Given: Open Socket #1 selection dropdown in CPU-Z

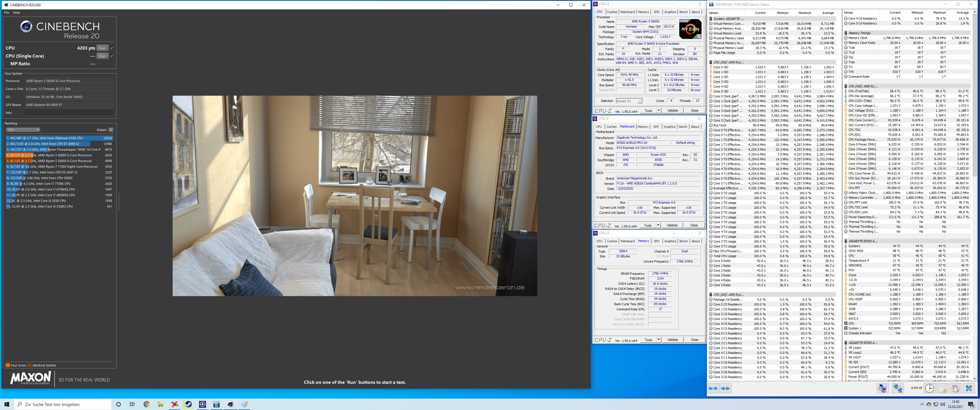Looking at the screenshot, I should pos(629,101).
